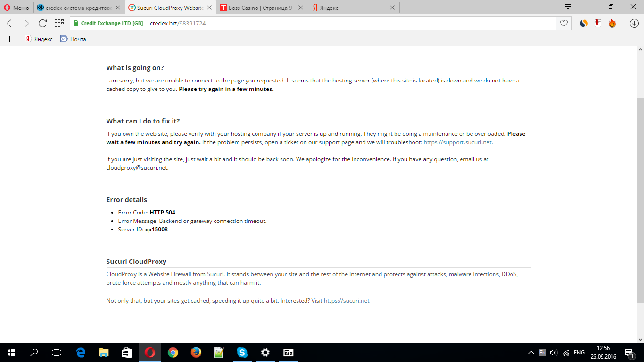Launch Microsoft Edge from taskbar

pos(81,353)
